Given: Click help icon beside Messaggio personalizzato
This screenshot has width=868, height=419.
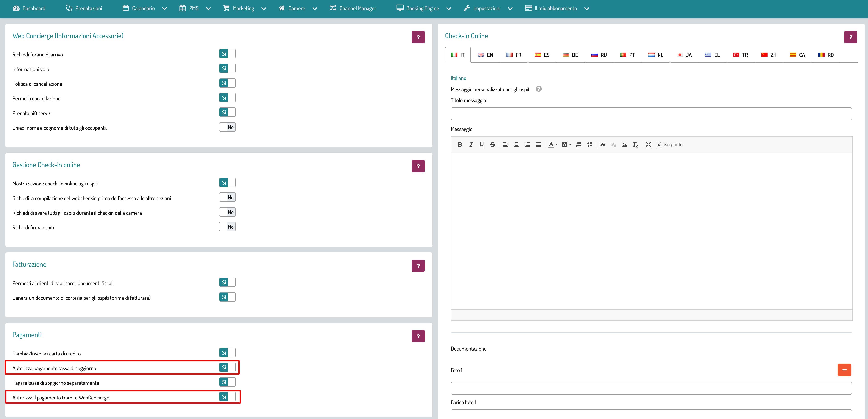Looking at the screenshot, I should pyautogui.click(x=538, y=89).
